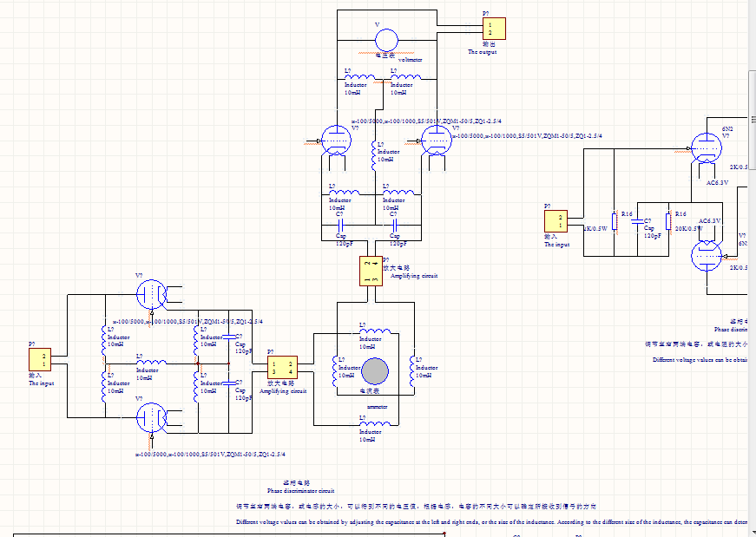The height and width of the screenshot is (537, 756).
Task: Click 'Amplifying circuit' label beside the vertical connector
Action: pos(414,276)
